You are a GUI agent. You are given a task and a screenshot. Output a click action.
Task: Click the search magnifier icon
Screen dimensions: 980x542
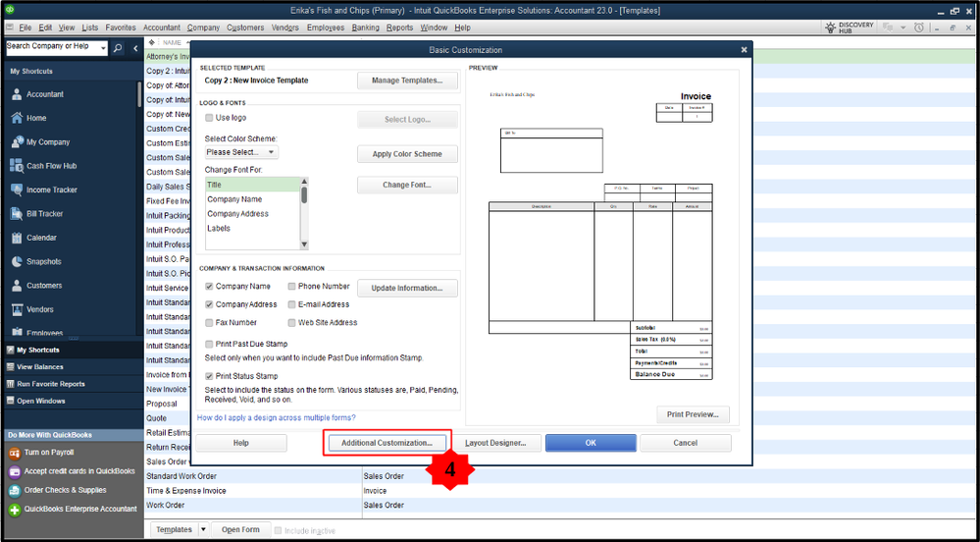click(x=119, y=48)
